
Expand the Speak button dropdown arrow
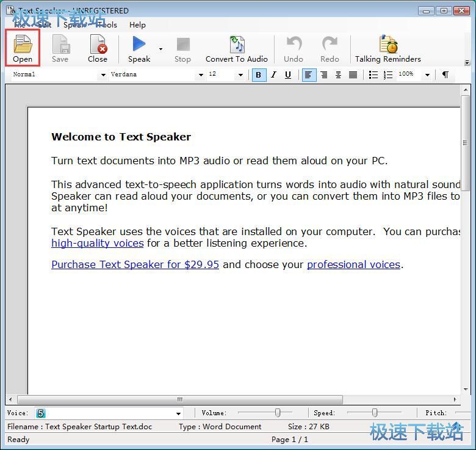(x=160, y=49)
